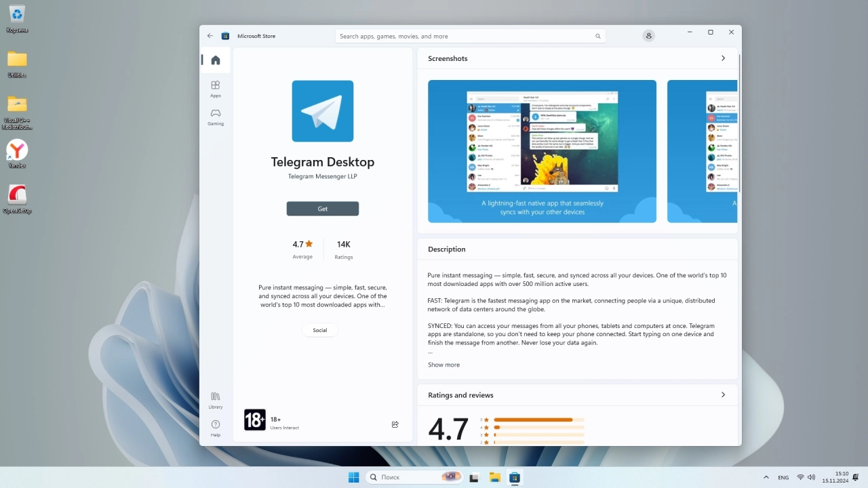This screenshot has width=868, height=488.
Task: Click the taskbar search box
Action: (x=415, y=477)
